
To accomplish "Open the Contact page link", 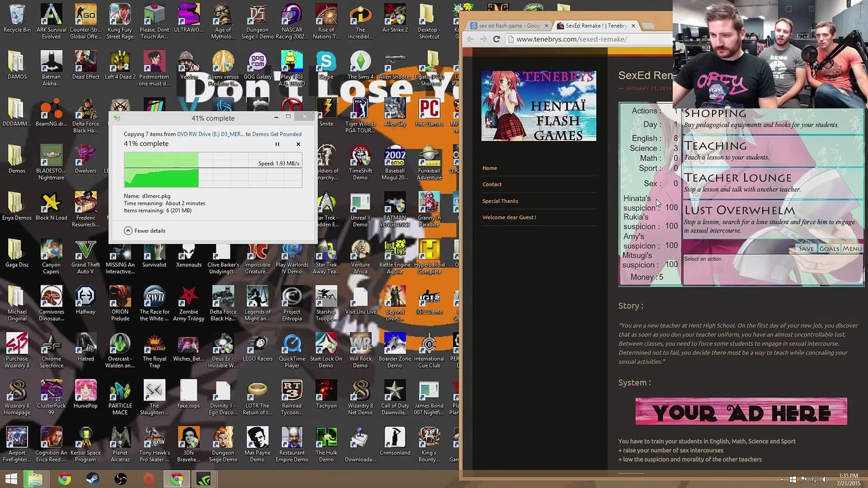I will tap(492, 184).
